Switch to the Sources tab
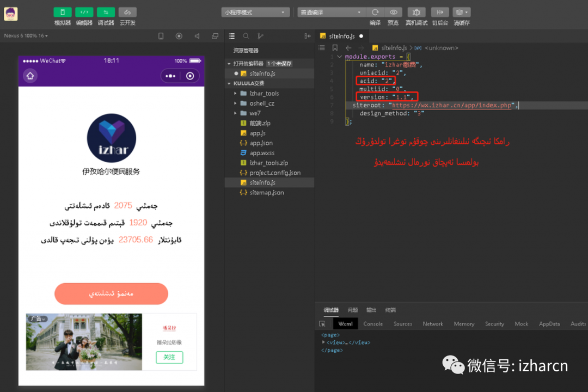Image resolution: width=588 pixels, height=392 pixels. 403,324
